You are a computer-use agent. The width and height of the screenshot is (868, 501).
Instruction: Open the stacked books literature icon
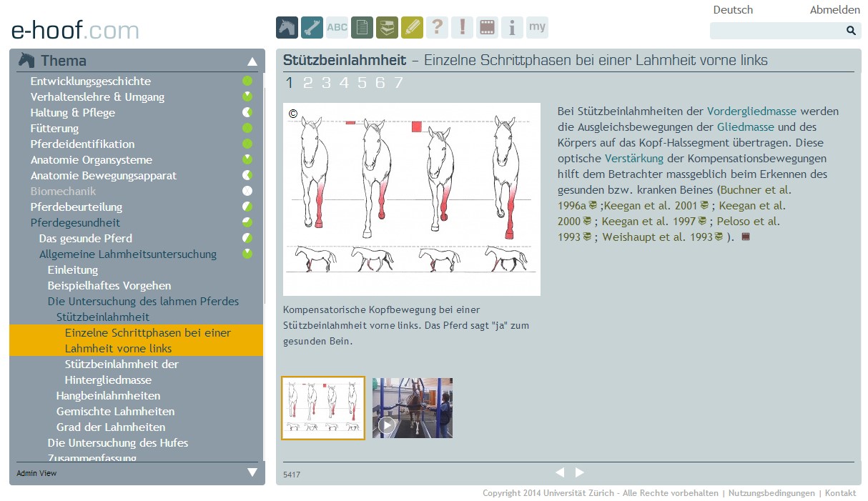pos(387,27)
